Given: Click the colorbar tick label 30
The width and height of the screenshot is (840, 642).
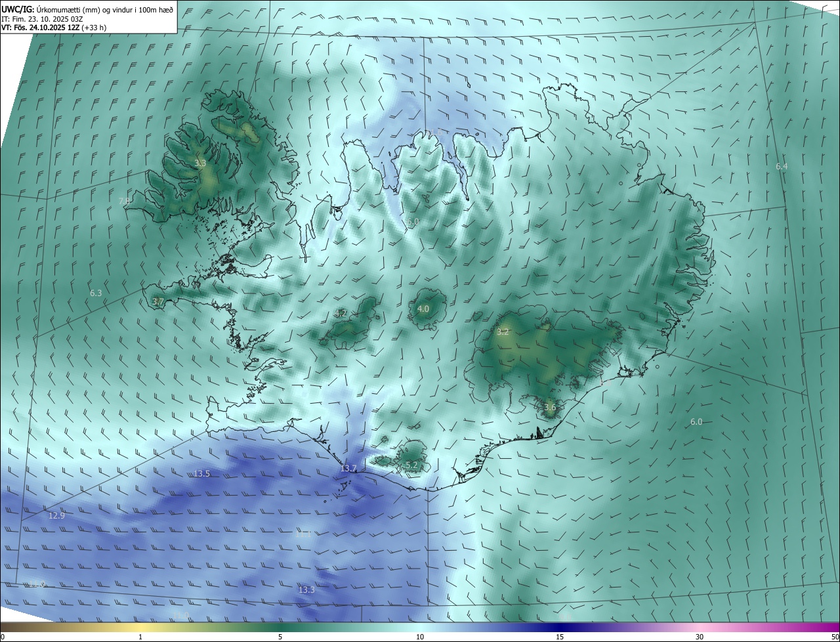Looking at the screenshot, I should point(700,637).
